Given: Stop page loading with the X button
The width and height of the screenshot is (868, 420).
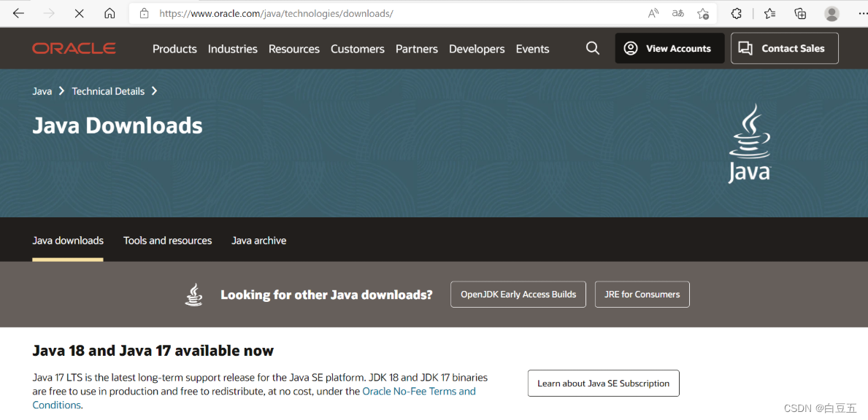Looking at the screenshot, I should (x=79, y=13).
